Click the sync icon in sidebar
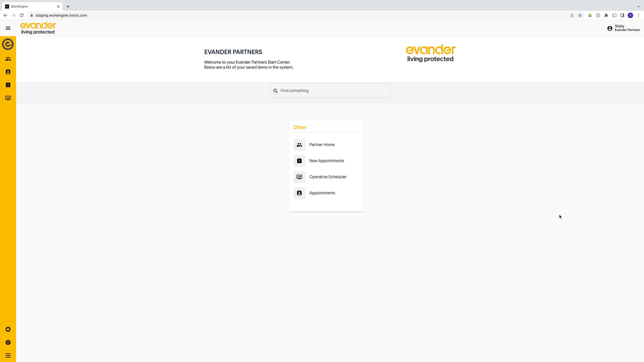This screenshot has height=362, width=644. point(8,342)
